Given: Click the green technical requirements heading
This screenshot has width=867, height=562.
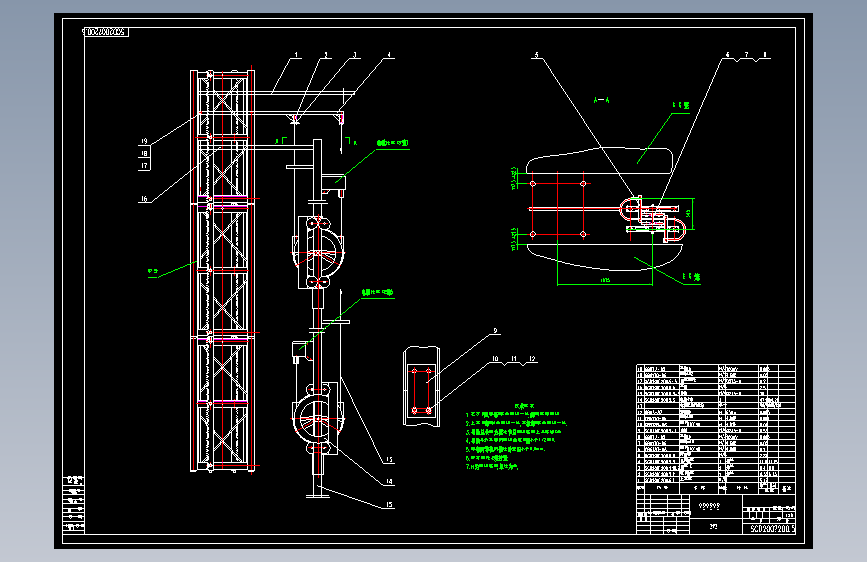Looking at the screenshot, I should (524, 406).
